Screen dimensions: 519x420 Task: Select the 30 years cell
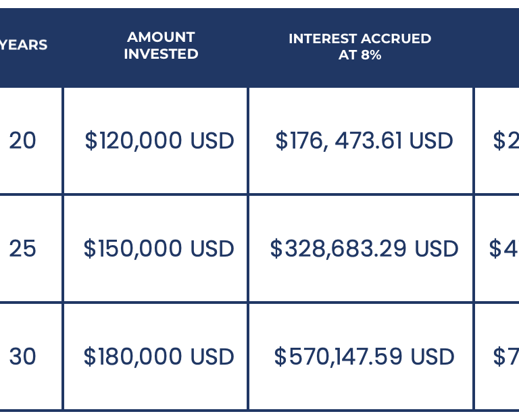click(x=22, y=357)
